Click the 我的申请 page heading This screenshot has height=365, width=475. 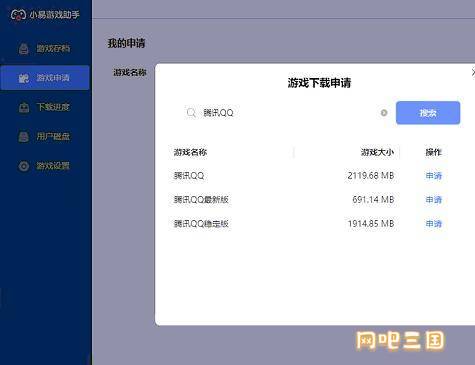pyautogui.click(x=126, y=43)
